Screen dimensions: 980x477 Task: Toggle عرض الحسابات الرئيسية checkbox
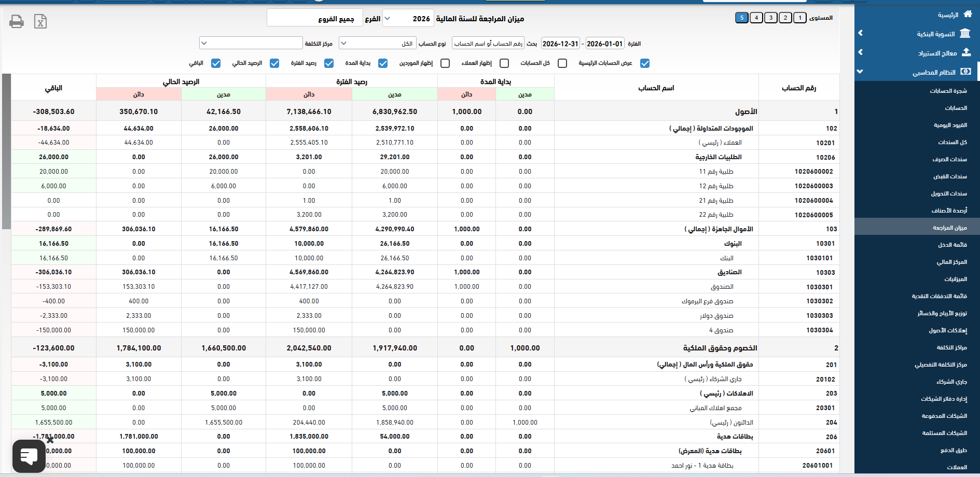point(645,63)
